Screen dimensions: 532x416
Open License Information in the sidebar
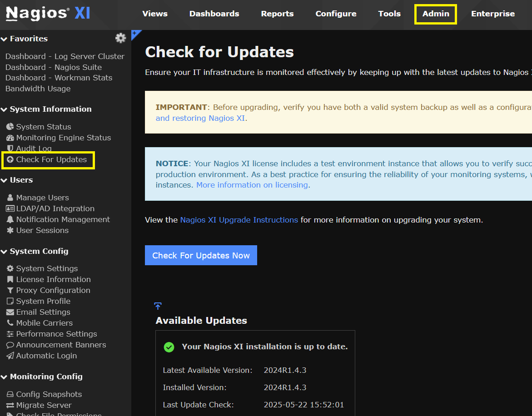(53, 279)
